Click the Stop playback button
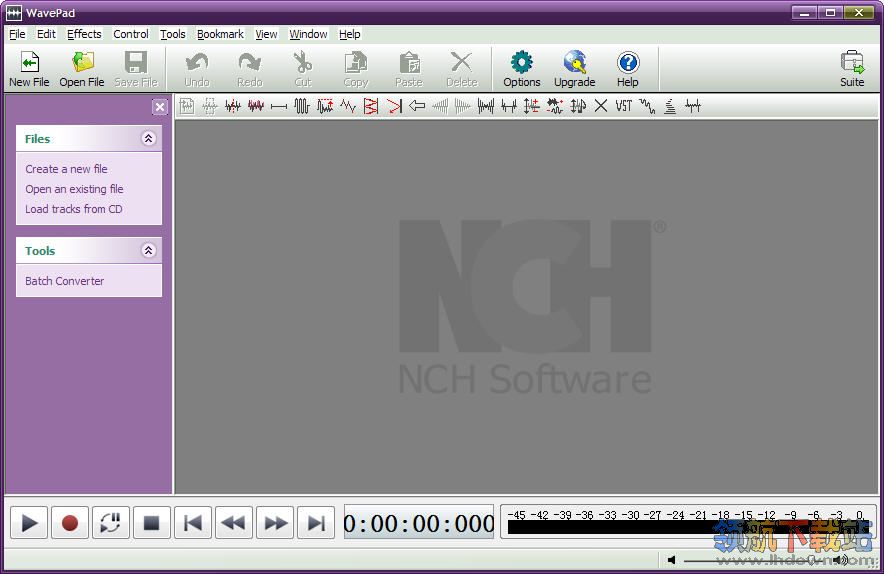The height and width of the screenshot is (574, 884). (152, 523)
